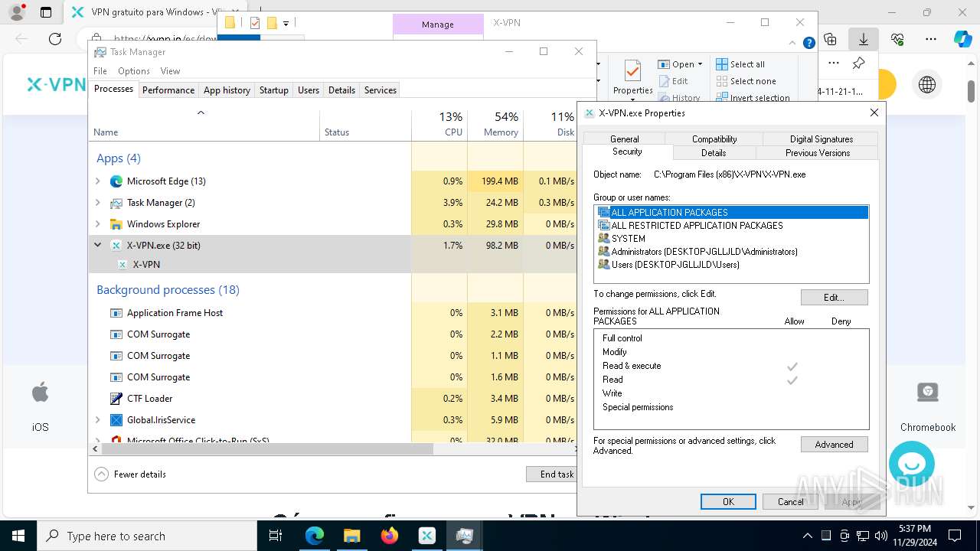Pin the Edge downloads panel
The height and width of the screenshot is (551, 980).
click(x=859, y=64)
